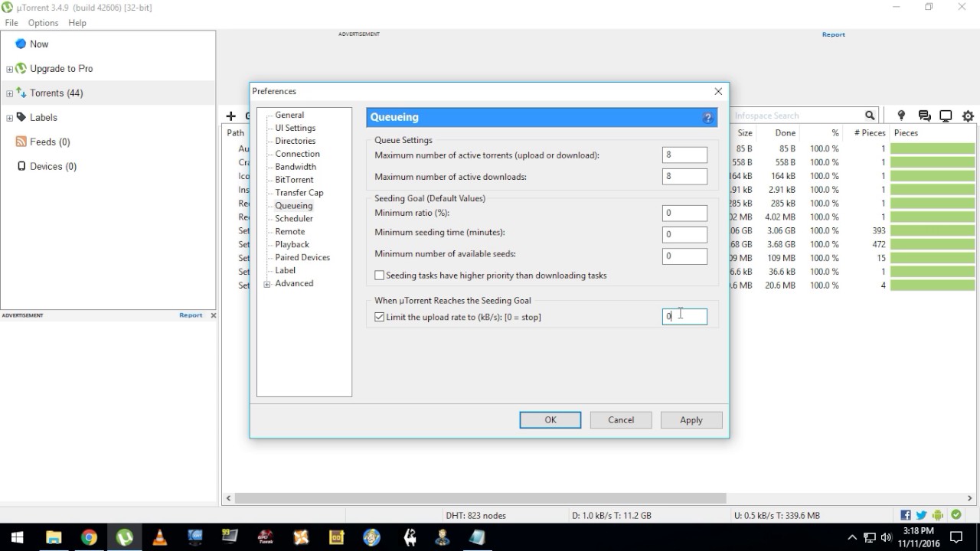Open the Options menu
The width and height of the screenshot is (980, 551).
coord(44,23)
